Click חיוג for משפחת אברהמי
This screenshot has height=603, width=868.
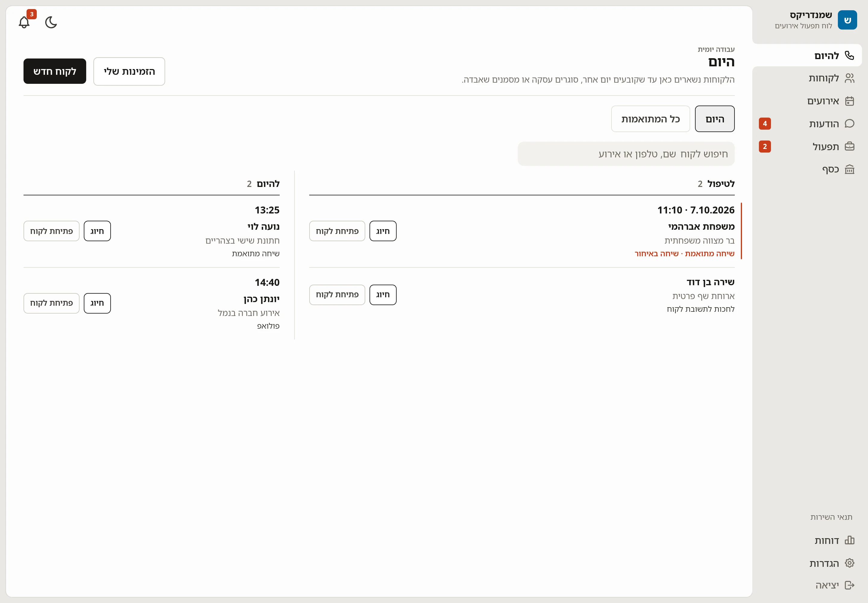pyautogui.click(x=383, y=231)
